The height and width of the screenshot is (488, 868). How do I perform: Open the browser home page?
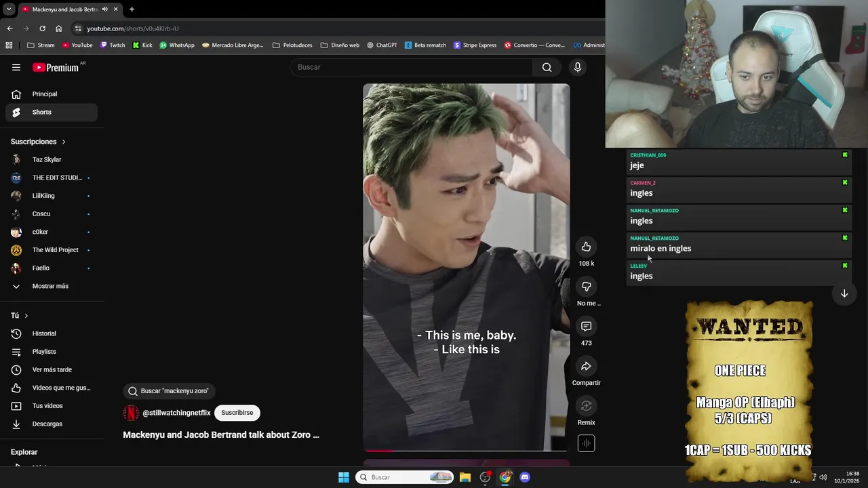(58, 28)
